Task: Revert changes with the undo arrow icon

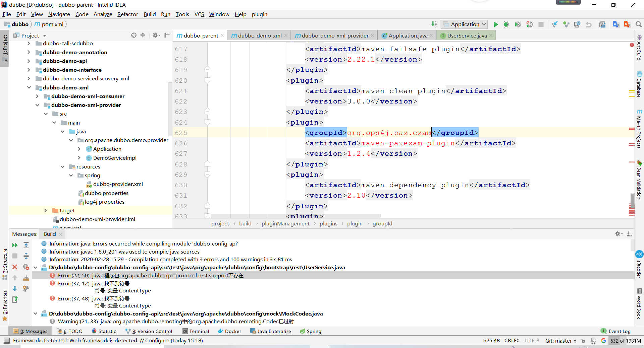Action: (589, 24)
